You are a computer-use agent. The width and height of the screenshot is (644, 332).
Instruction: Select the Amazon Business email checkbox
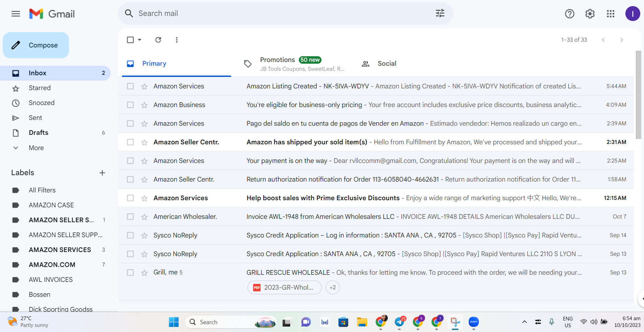(130, 105)
